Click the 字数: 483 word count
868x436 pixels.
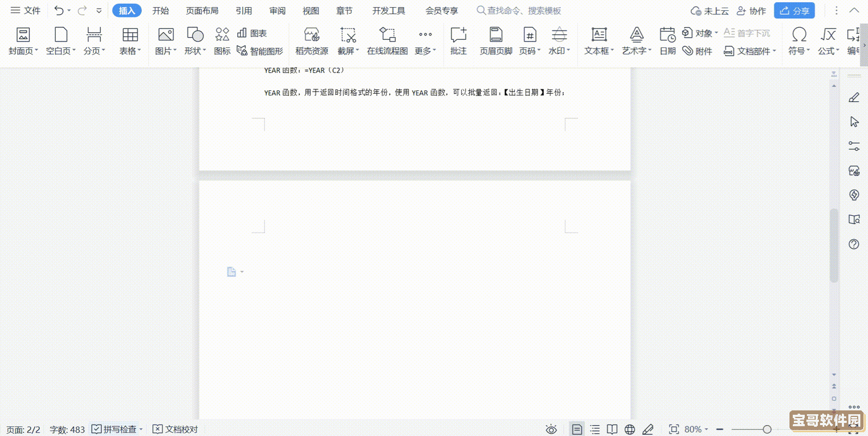[67, 429]
